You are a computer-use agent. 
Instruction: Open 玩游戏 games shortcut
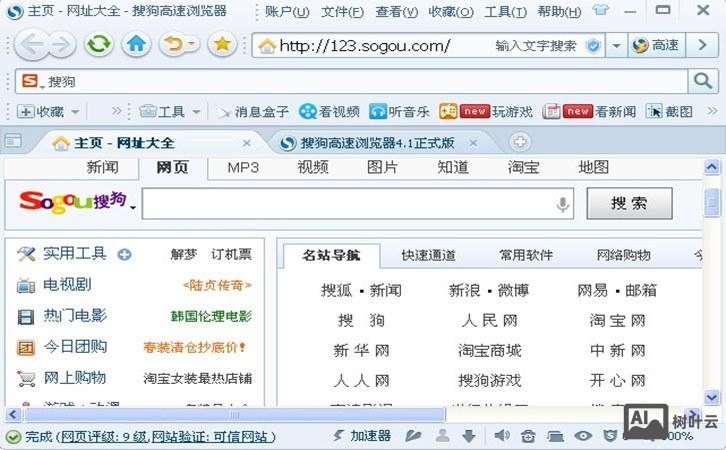(486, 112)
